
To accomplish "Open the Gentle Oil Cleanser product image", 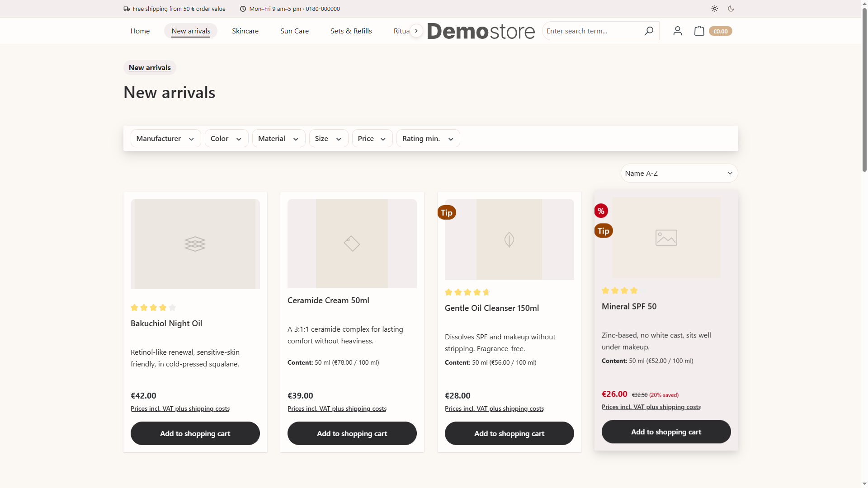I will tap(509, 239).
